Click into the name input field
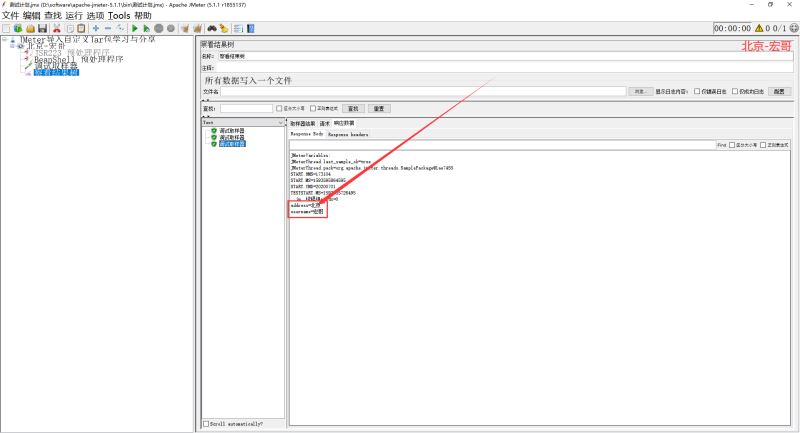 505,56
